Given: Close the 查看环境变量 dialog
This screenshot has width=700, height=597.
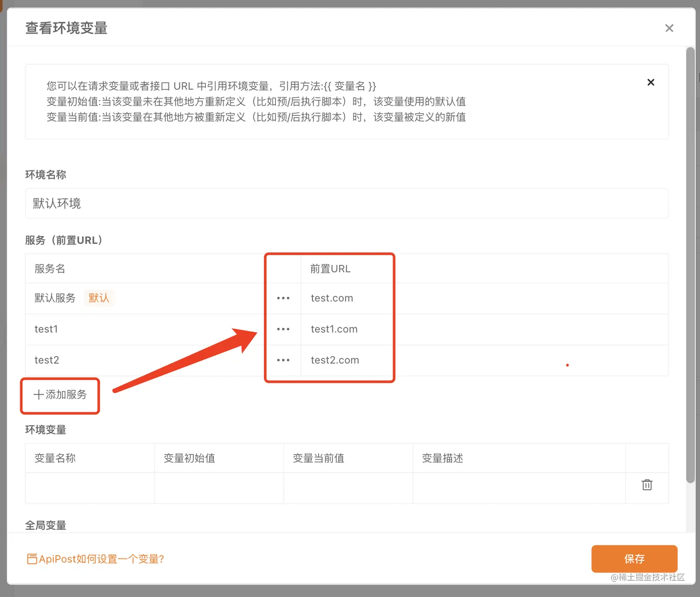Looking at the screenshot, I should pos(669,28).
